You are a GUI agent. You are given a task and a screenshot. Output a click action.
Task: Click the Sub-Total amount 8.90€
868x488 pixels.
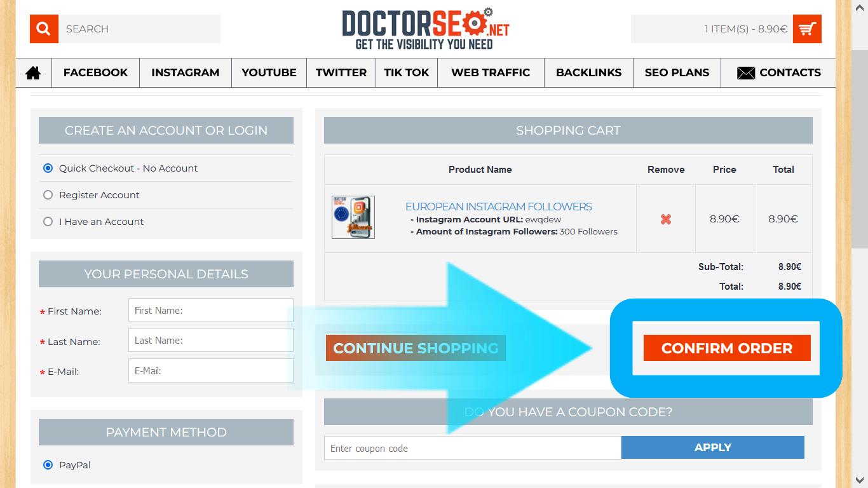[790, 267]
